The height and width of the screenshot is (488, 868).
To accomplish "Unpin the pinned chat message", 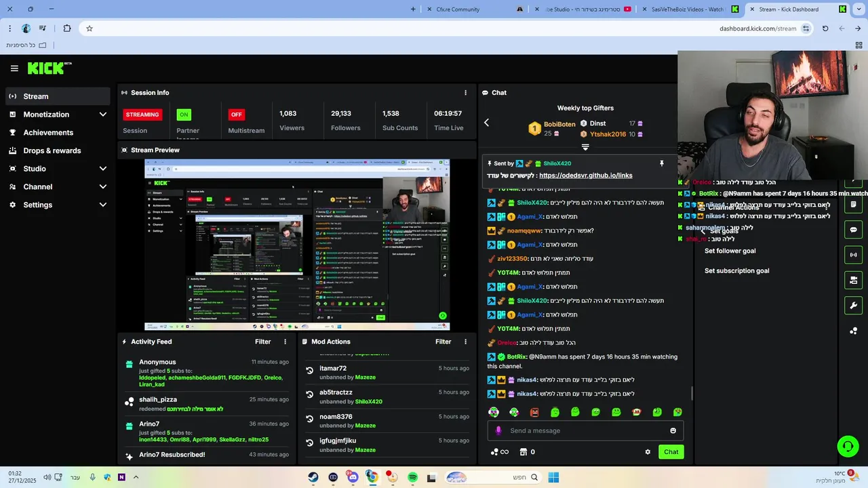I will point(662,163).
